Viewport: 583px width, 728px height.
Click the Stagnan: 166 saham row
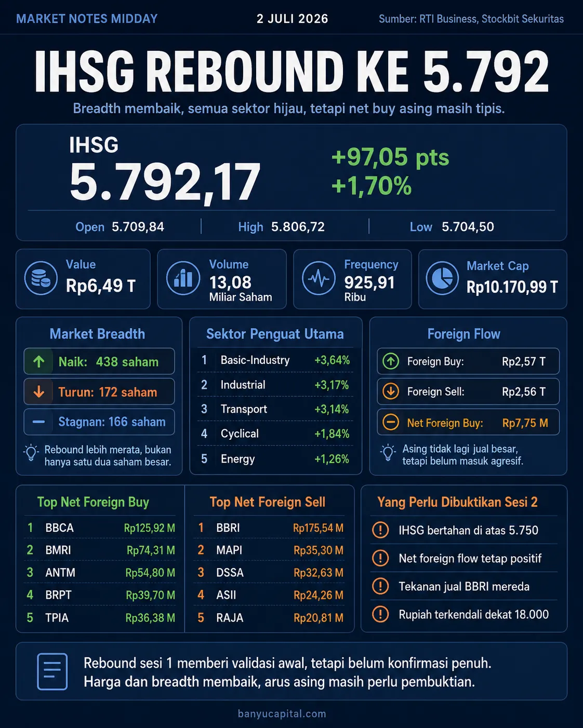click(99, 422)
